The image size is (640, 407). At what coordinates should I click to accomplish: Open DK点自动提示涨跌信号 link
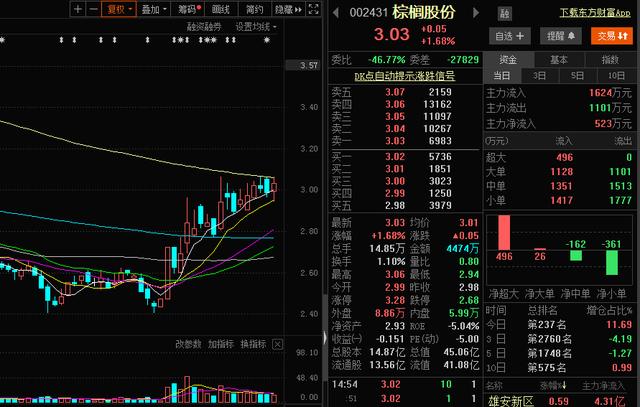click(x=404, y=76)
